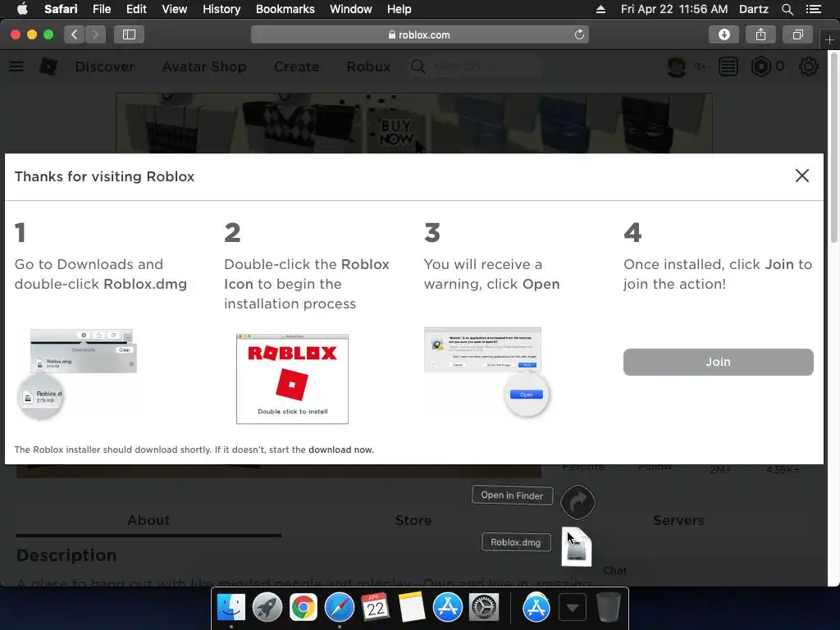Show the tab overview button
This screenshot has height=630, width=840.
pyautogui.click(x=797, y=34)
